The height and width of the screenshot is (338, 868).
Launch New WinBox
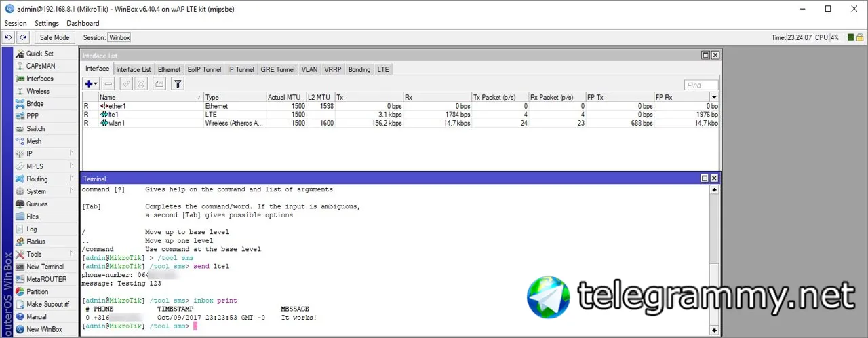click(44, 329)
